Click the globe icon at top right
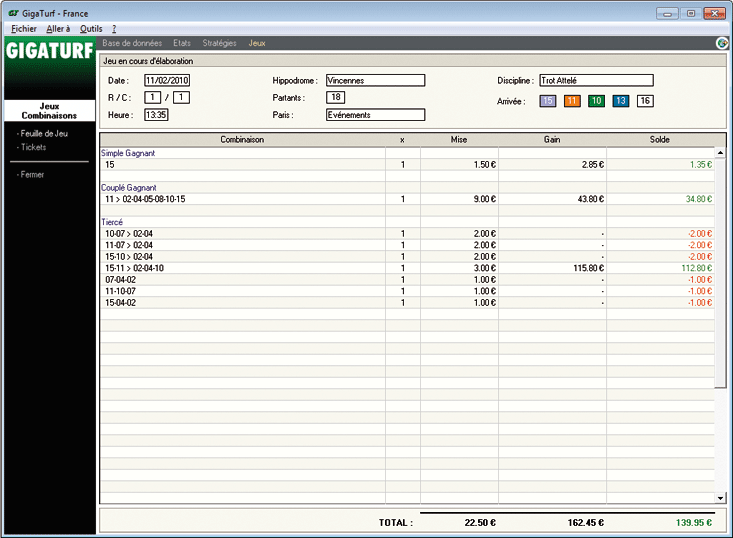Screen dimensions: 733x538 coord(722,43)
